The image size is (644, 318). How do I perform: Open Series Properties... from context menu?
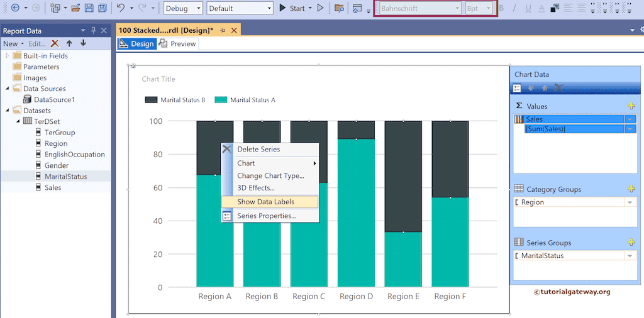270,216
